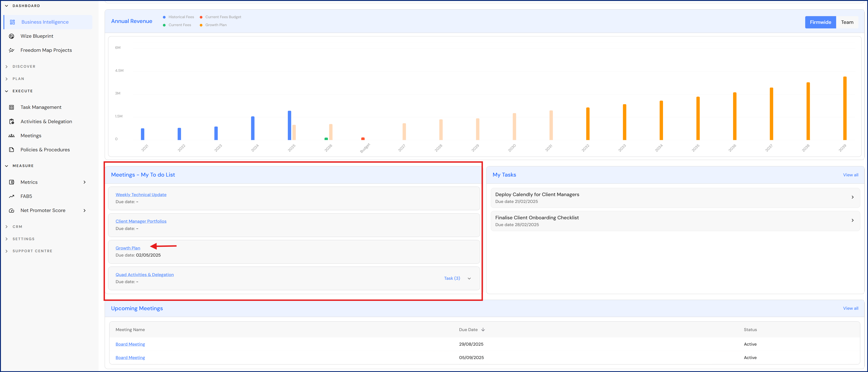Switch chart to Firmwide view
This screenshot has height=372, width=868.
pyautogui.click(x=820, y=22)
